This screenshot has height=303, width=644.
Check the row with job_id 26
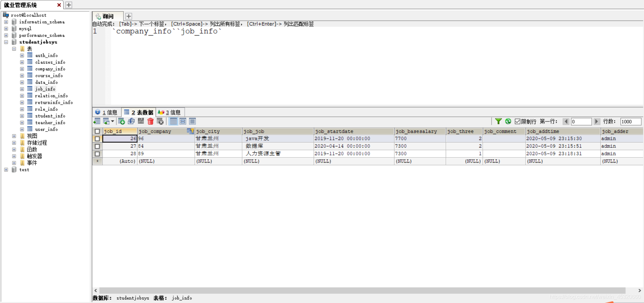click(97, 139)
